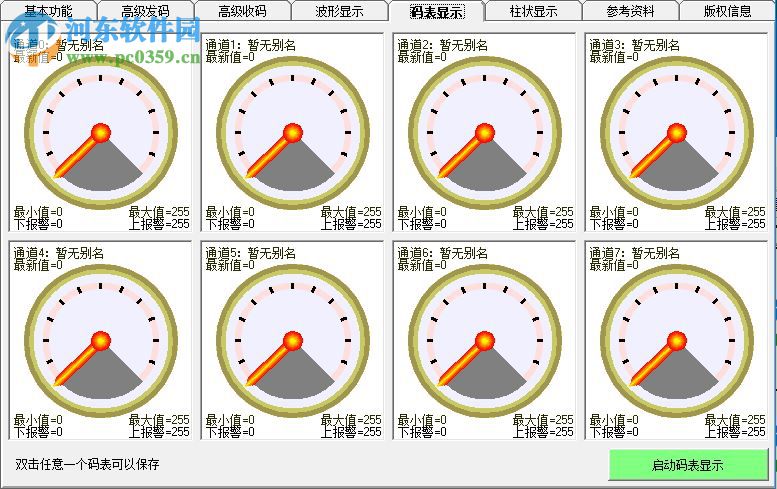Click the 启动码表显示 button
This screenshot has width=777, height=489.
(x=688, y=465)
